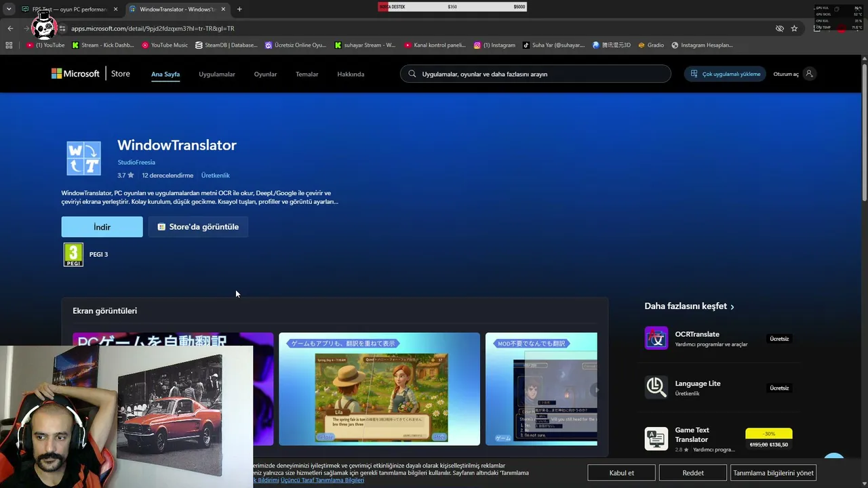The height and width of the screenshot is (488, 868).
Task: Click Language Lite's Ücretsiz price button
Action: pyautogui.click(x=779, y=388)
